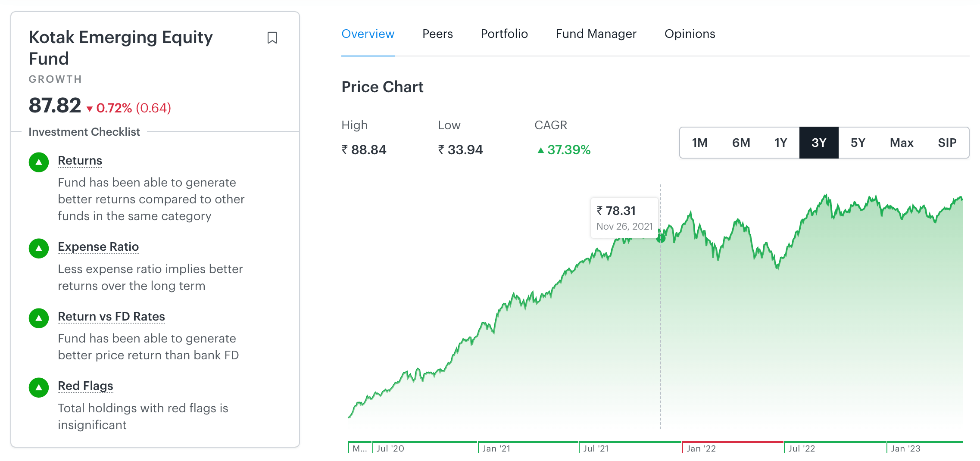
Task: Click the red Jan '22 timeline segment
Action: 733,442
